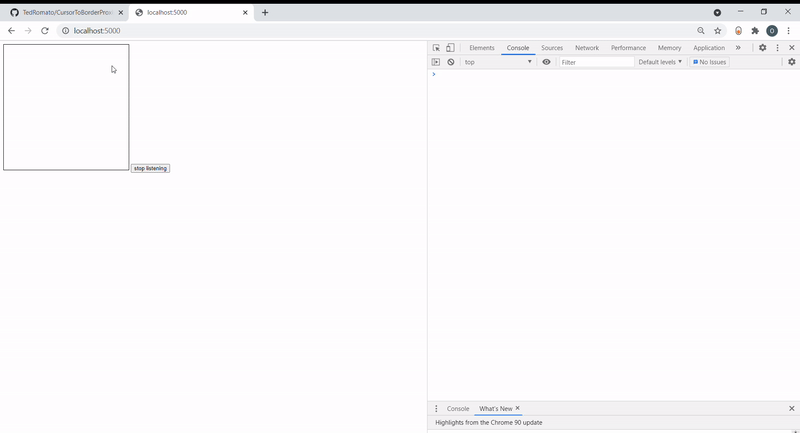Click the tab bar circular download indicator

point(717,13)
